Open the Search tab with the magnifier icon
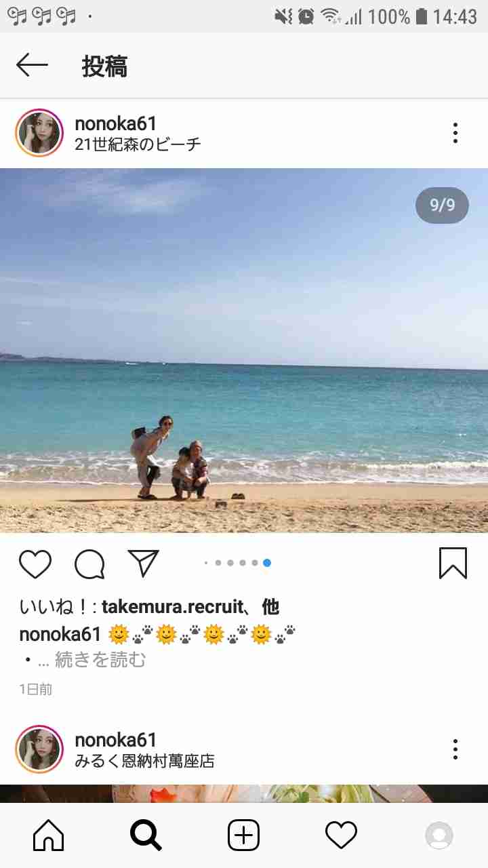Viewport: 488px width, 868px height. [146, 835]
